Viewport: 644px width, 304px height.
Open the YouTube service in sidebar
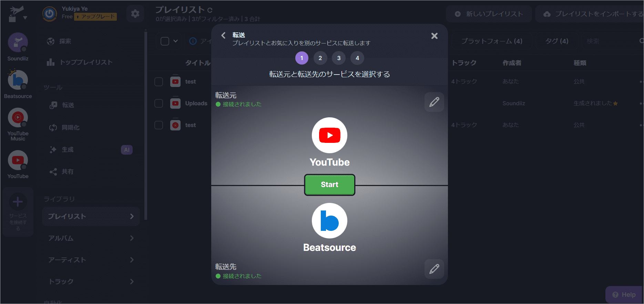pos(18,160)
